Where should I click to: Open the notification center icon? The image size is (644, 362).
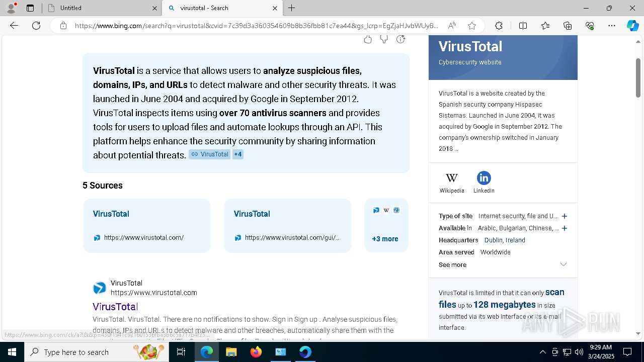(627, 352)
